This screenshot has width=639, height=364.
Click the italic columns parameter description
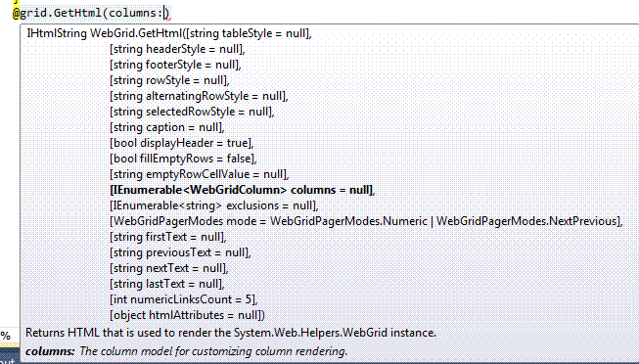click(x=186, y=351)
